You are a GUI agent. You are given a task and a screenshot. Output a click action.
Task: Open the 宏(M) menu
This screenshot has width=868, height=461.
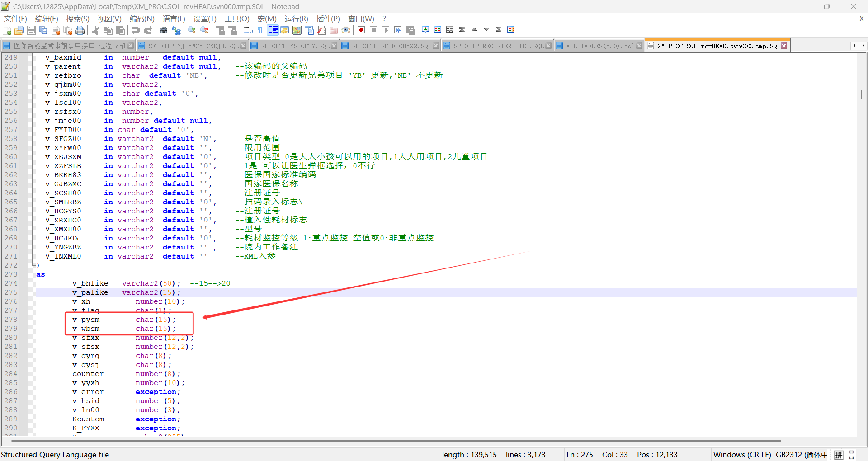tap(267, 19)
